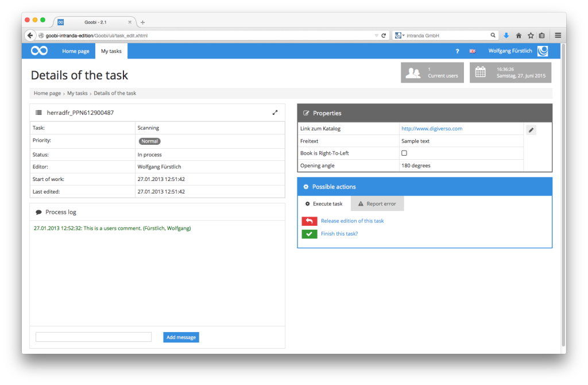The width and height of the screenshot is (588, 385).
Task: Bookmark this page with the star icon
Action: [531, 36]
